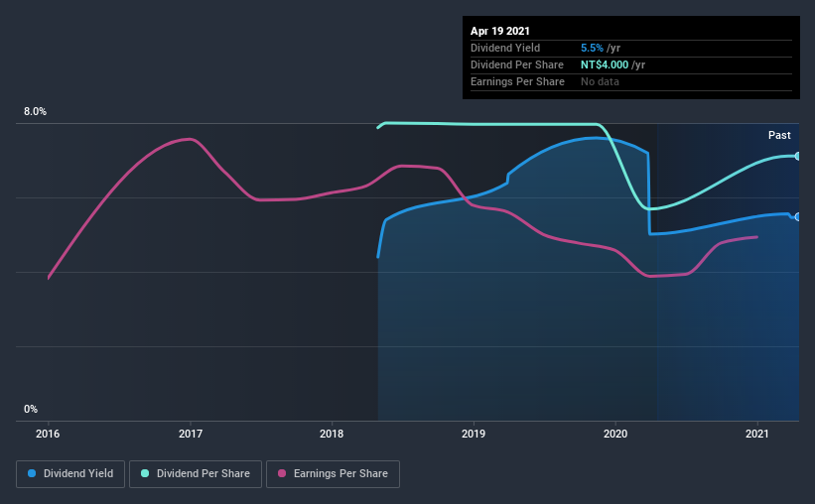This screenshot has width=815, height=504.
Task: Click the 2020 x-axis label
Action: (615, 434)
